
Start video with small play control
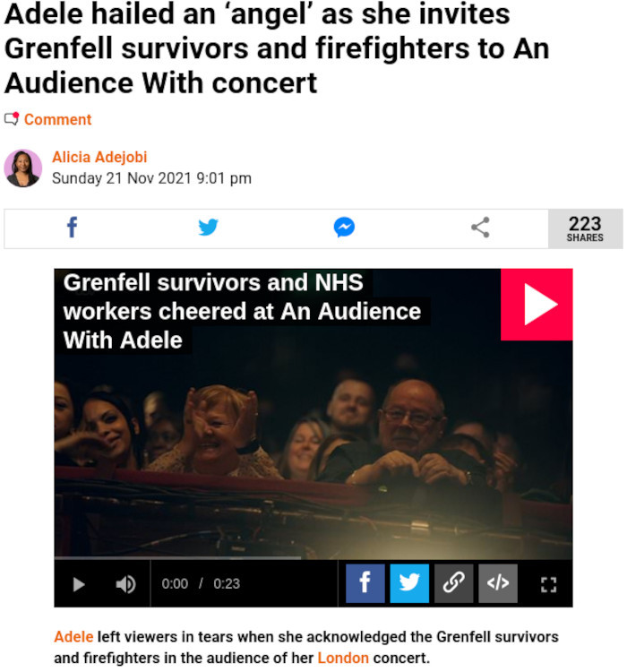tap(79, 584)
